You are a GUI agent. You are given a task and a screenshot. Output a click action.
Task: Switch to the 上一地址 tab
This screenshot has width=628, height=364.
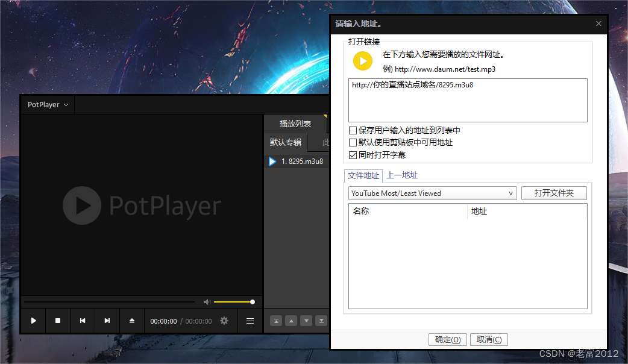coord(402,175)
